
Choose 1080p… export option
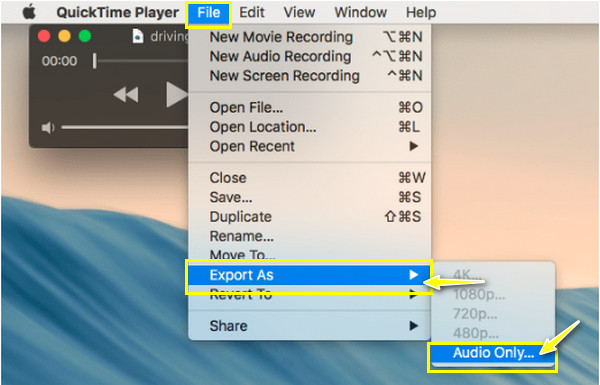click(493, 294)
